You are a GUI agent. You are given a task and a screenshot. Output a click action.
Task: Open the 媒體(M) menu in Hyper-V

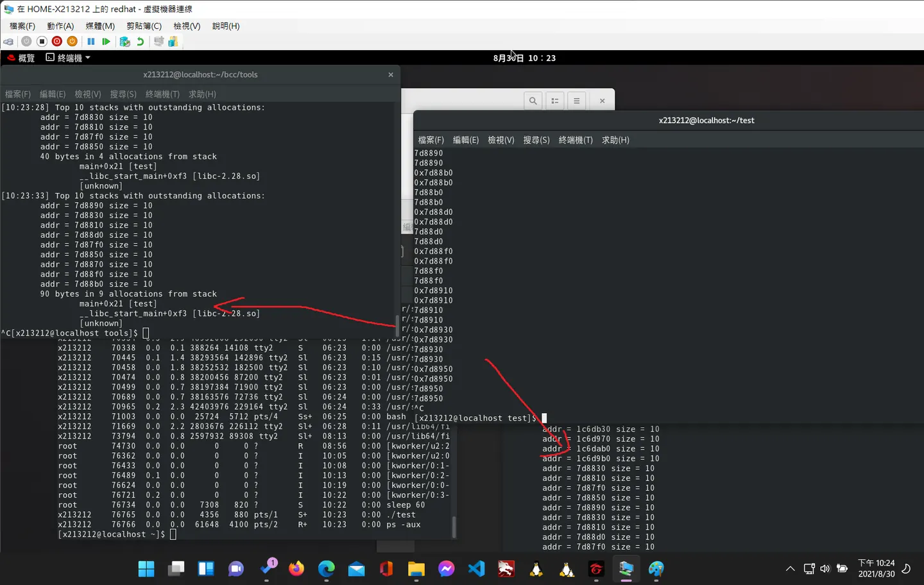[x=100, y=26]
